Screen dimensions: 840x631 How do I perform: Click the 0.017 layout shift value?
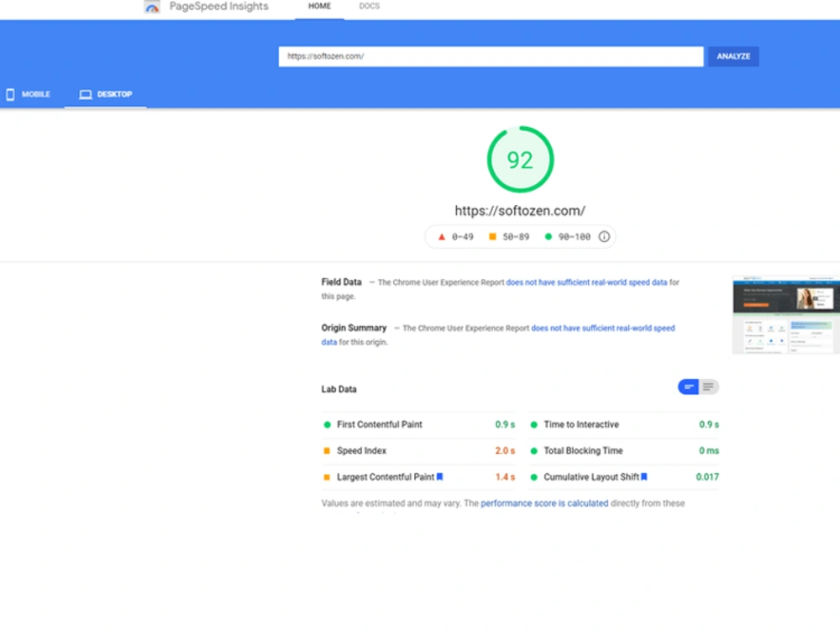707,477
